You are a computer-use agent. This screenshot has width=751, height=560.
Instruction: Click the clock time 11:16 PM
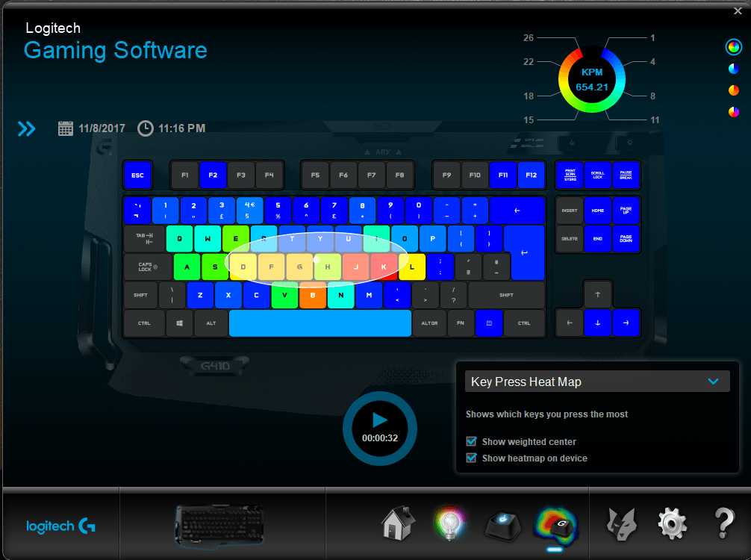172,128
